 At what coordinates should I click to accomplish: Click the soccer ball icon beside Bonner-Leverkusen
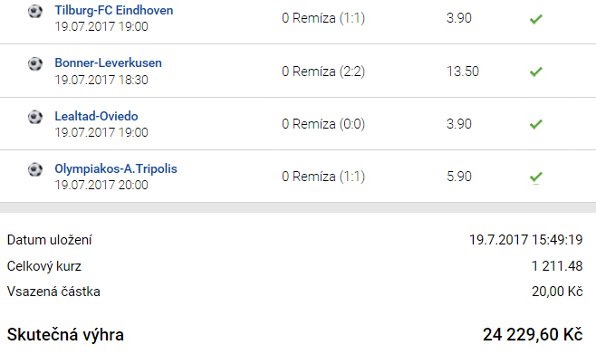coord(35,64)
